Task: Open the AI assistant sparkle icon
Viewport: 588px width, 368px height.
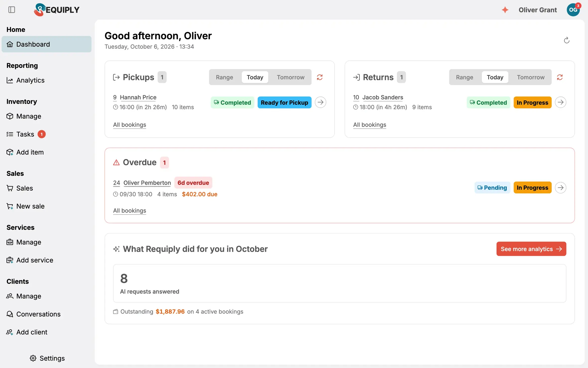Action: tap(505, 10)
